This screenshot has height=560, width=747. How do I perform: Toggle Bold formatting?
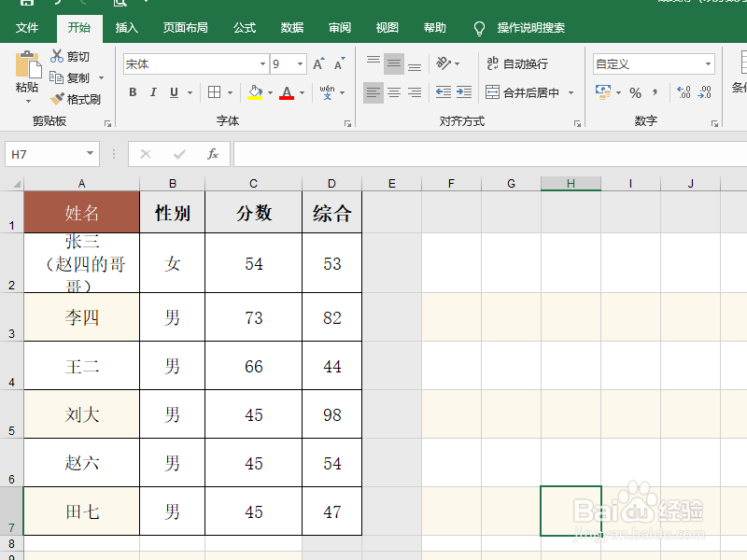pyautogui.click(x=133, y=93)
